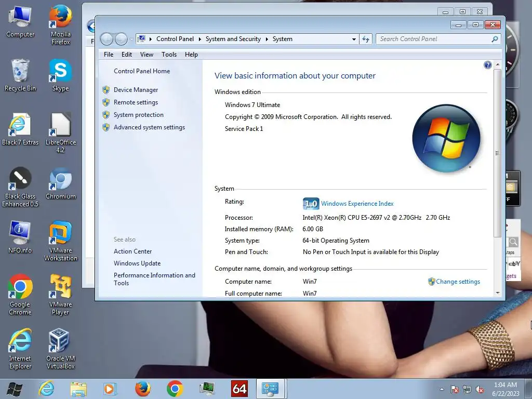Expand the breadcrumb root arrow
The width and height of the screenshot is (532, 399).
tap(150, 39)
